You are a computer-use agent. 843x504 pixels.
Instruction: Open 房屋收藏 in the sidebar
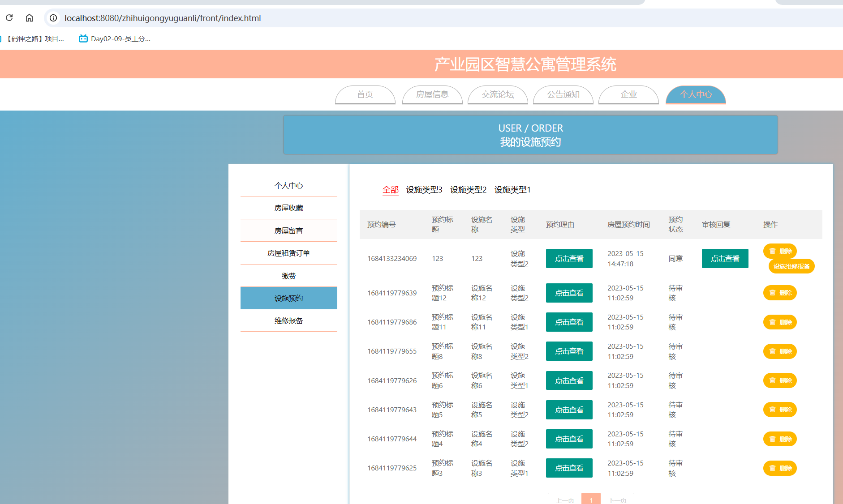pyautogui.click(x=289, y=208)
